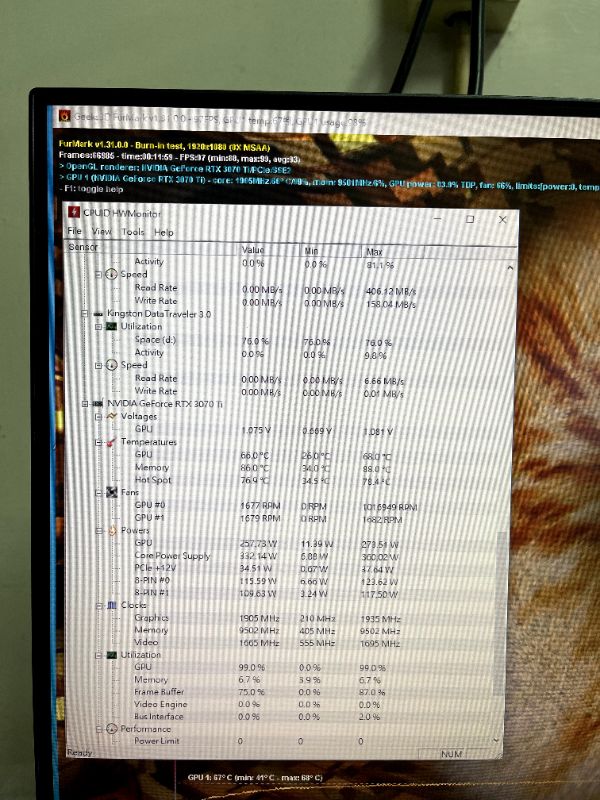Collapse the Kingston DataTraveler 3.0 node

(85, 314)
